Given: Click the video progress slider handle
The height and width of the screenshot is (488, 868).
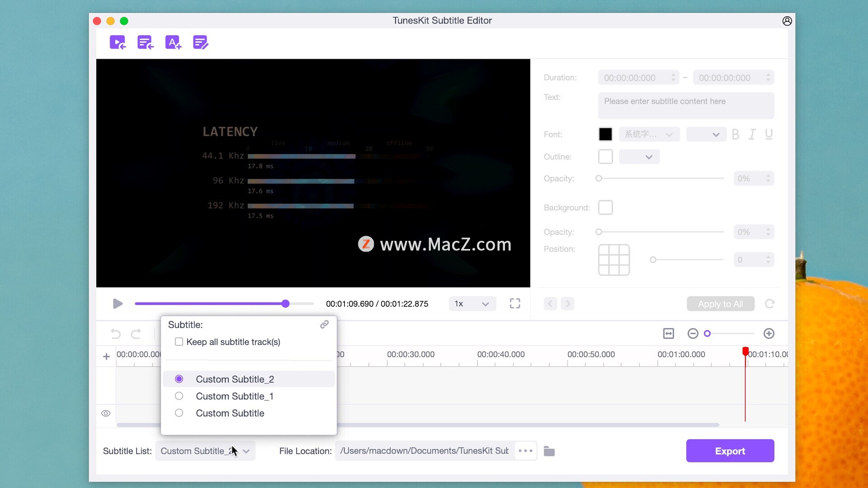Looking at the screenshot, I should coord(285,304).
